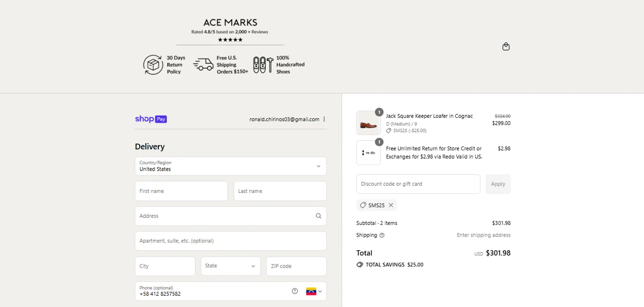The width and height of the screenshot is (644, 307).
Task: Focus the Apartment, suite, etc. field
Action: pos(231,241)
